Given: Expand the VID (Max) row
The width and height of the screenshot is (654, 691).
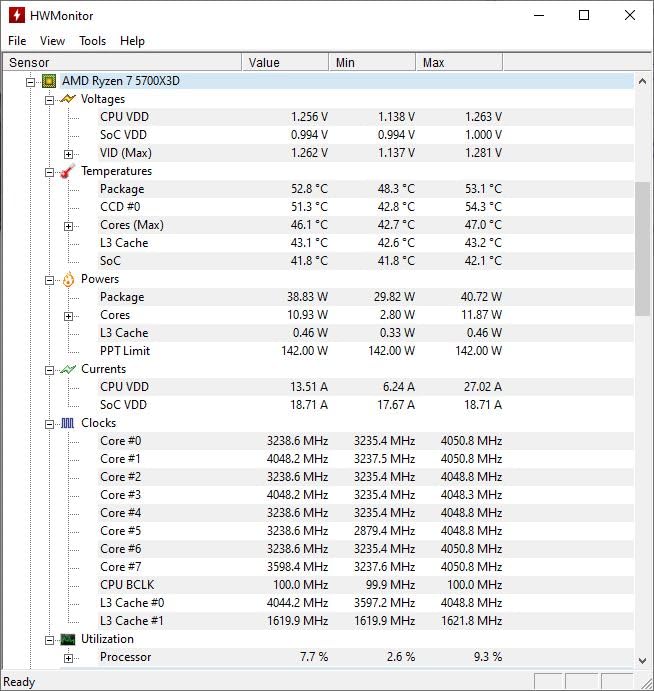Looking at the screenshot, I should (x=68, y=153).
